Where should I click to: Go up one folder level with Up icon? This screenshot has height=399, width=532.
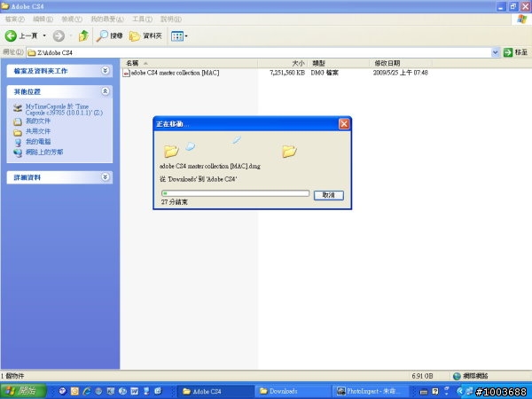point(83,35)
